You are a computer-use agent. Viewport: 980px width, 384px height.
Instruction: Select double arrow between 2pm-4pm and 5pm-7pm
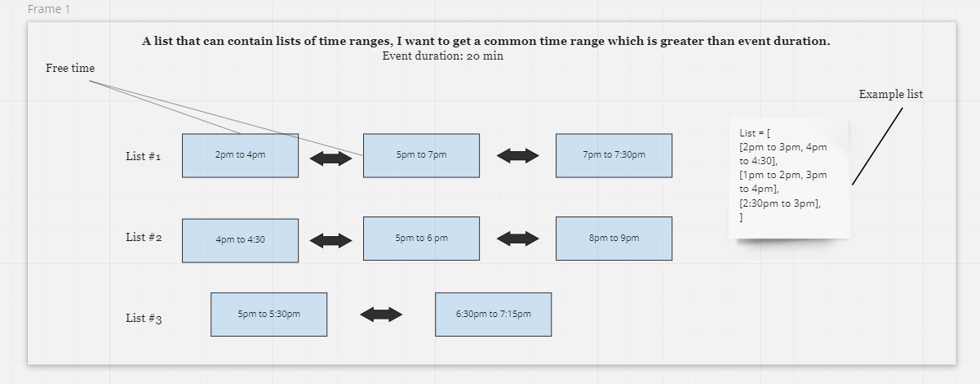[331, 158]
